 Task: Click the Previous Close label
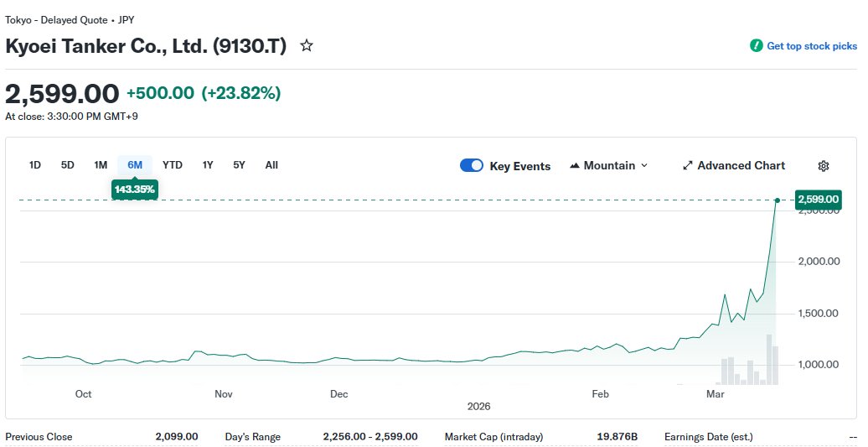(39, 436)
